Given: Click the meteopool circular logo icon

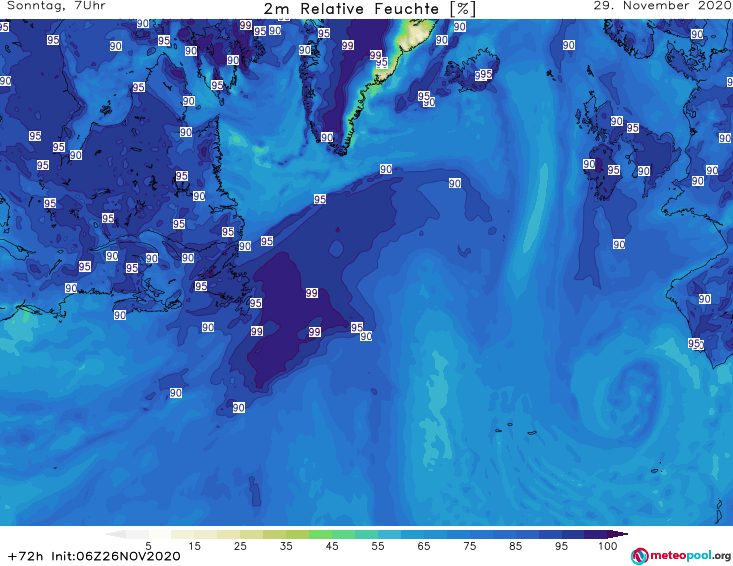Looking at the screenshot, I should [640, 556].
